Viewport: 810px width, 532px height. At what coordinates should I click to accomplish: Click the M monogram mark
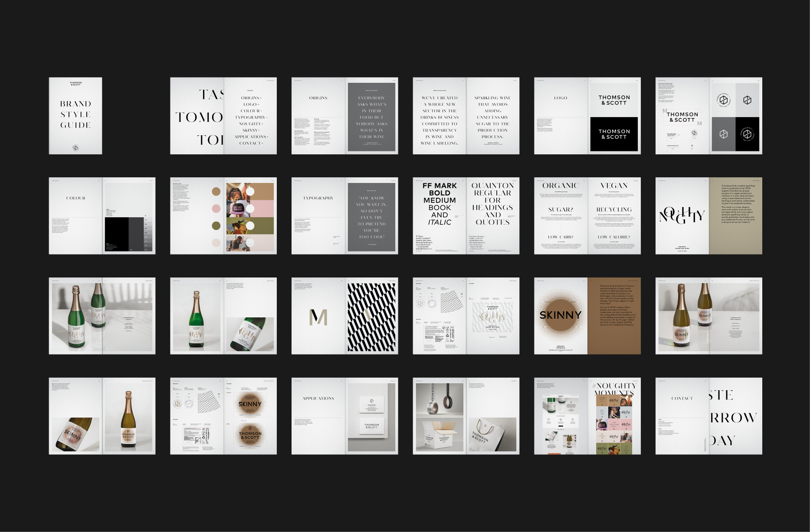(x=318, y=317)
